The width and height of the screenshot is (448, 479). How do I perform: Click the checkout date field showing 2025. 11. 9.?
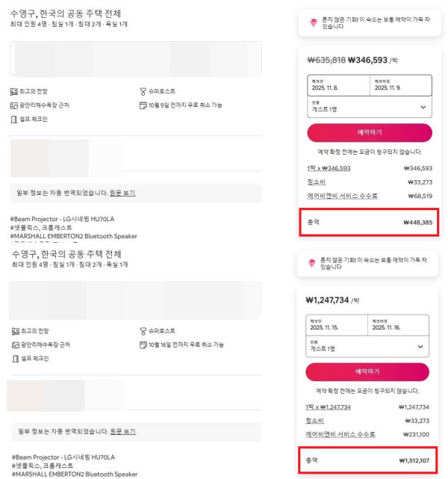[400, 85]
